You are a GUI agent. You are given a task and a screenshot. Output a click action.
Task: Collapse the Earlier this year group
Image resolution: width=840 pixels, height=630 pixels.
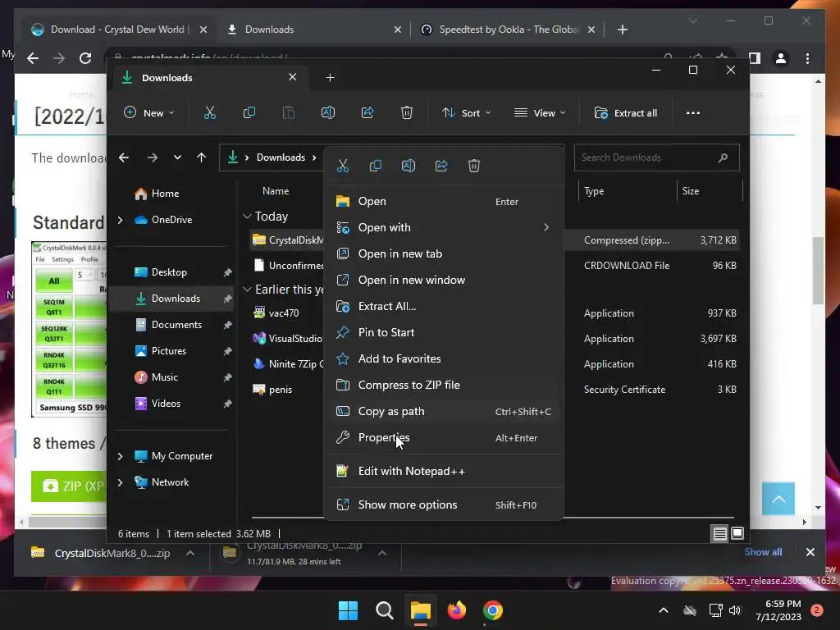point(247,290)
